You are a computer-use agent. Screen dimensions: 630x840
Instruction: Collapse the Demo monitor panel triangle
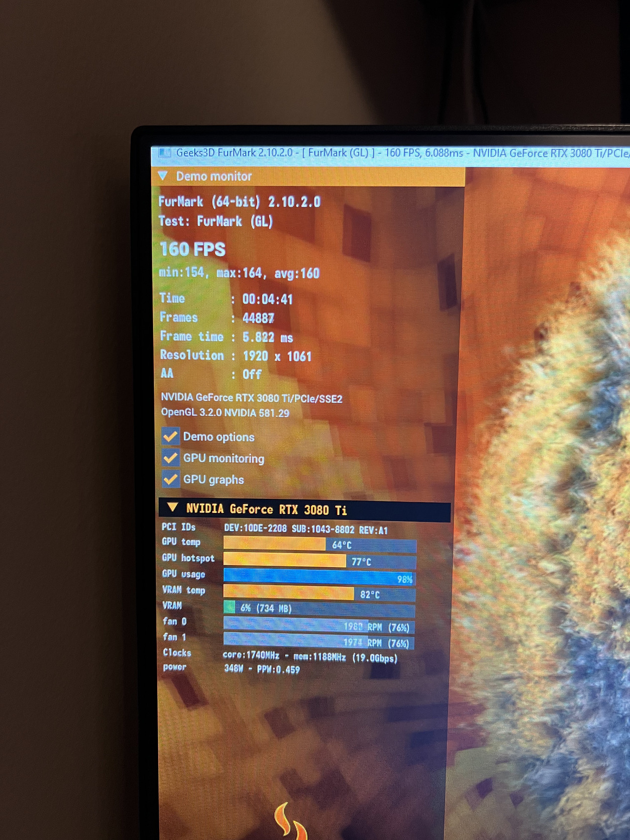pos(163,176)
